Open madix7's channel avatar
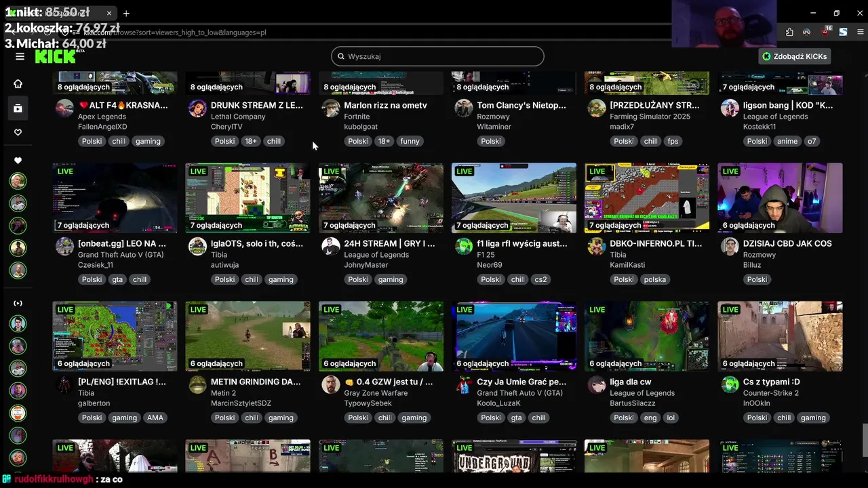The width and height of the screenshot is (868, 488). 597,108
